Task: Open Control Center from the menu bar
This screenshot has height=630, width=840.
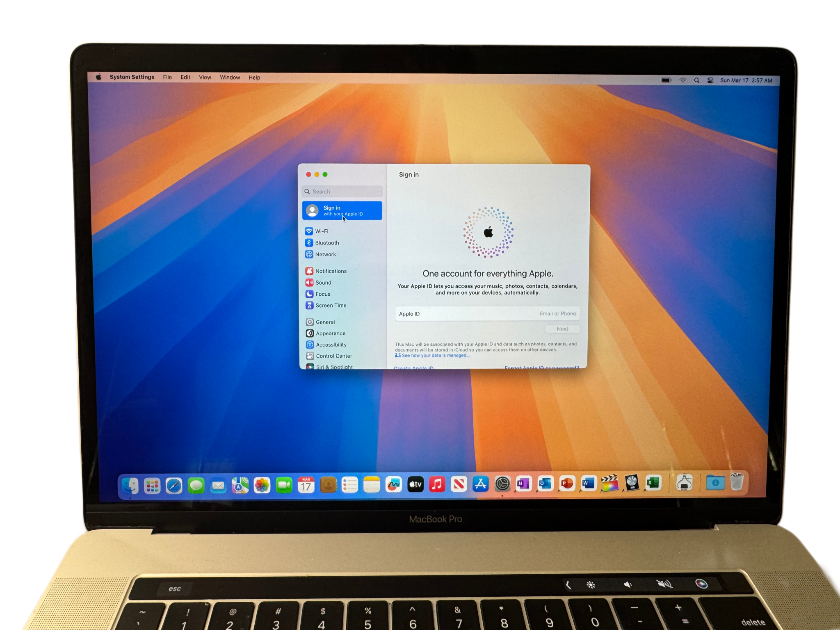Action: point(710,80)
